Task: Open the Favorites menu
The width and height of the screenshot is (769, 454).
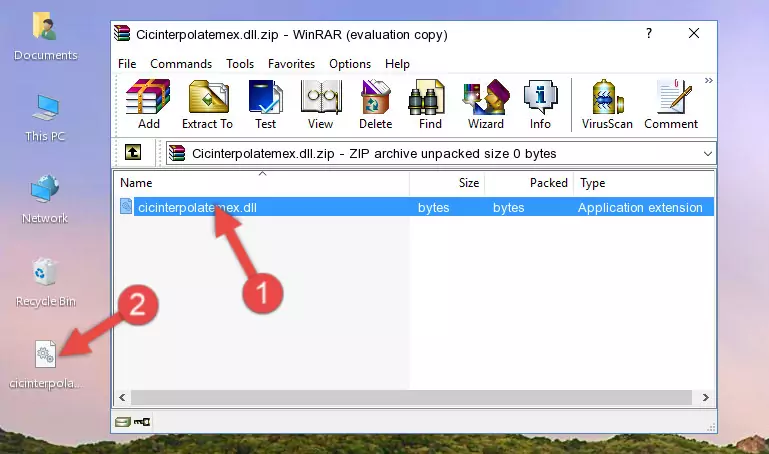Action: click(x=291, y=64)
